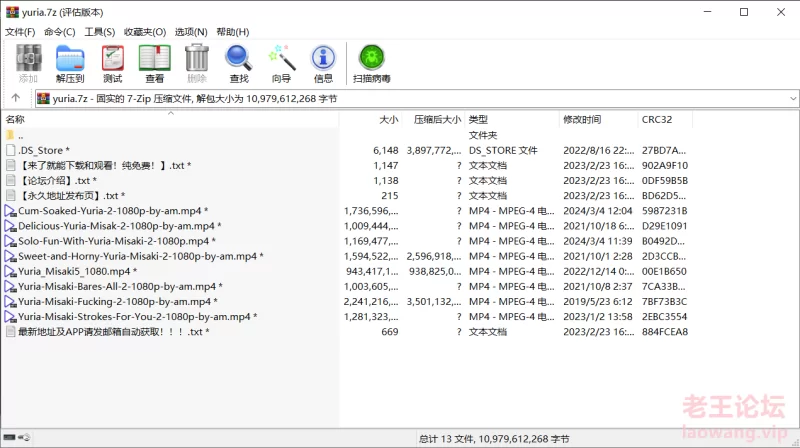Click type cell DS_STORE 文件
Viewport: 800px width, 448px height.
tap(503, 150)
